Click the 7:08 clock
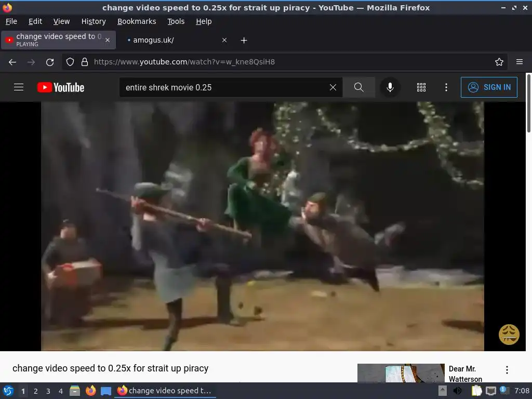Screen dimensions: 532x399 [522, 391]
